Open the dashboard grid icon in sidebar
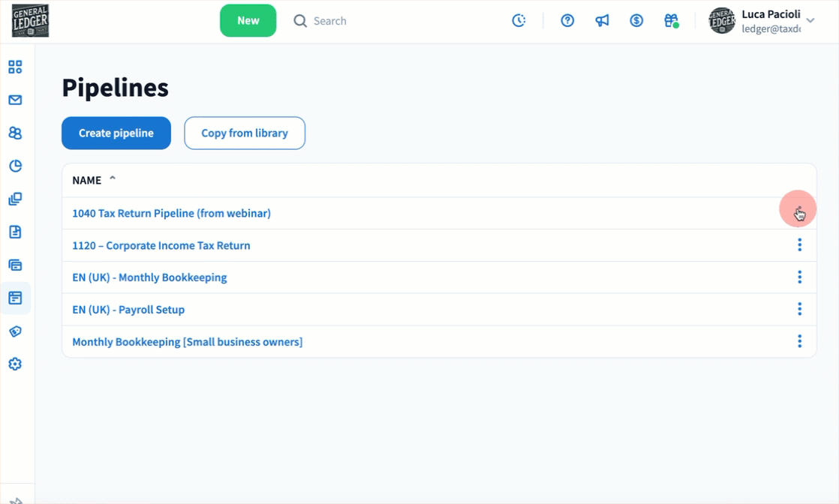This screenshot has width=839, height=504. 15,67
